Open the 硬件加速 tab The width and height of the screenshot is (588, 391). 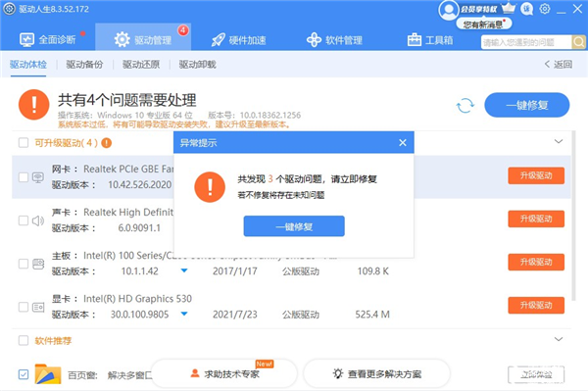[x=238, y=40]
